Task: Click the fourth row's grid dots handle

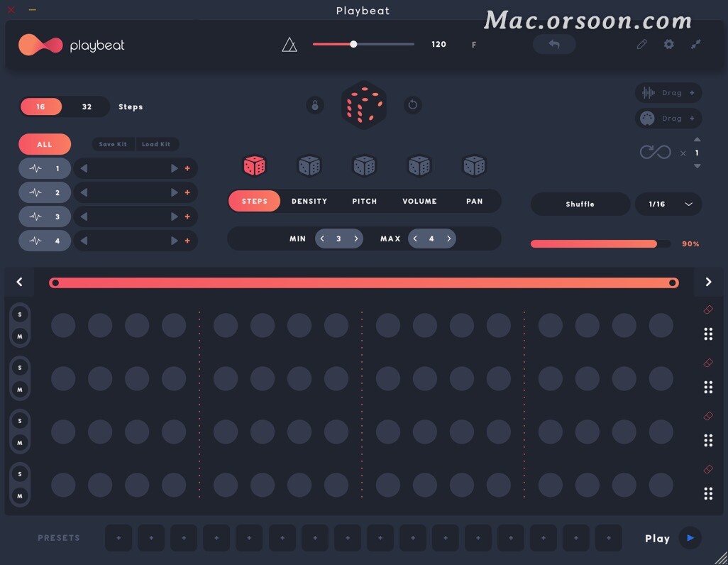Action: click(x=708, y=493)
